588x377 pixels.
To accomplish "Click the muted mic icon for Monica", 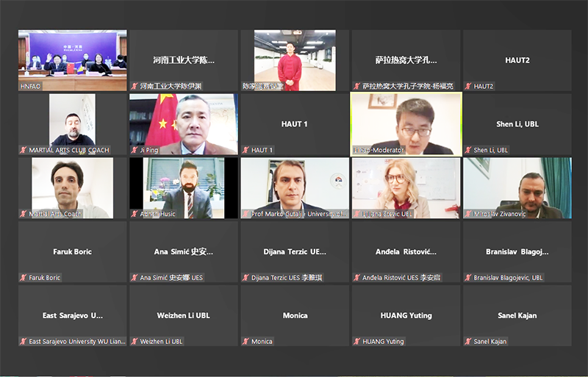I will click(246, 342).
